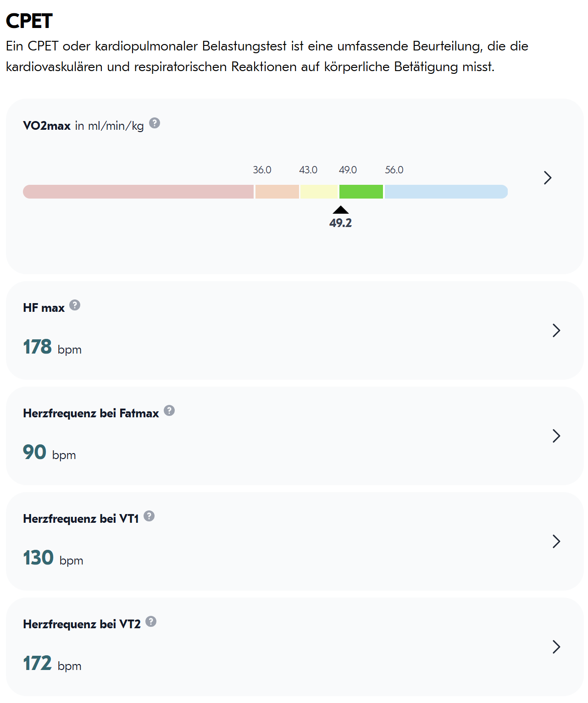Select the pink segment of VO2max scale
This screenshot has width=588, height=703.
(138, 192)
